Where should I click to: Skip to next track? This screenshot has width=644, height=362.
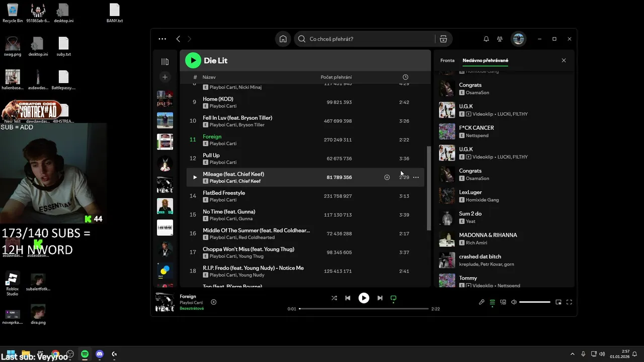tap(380, 298)
